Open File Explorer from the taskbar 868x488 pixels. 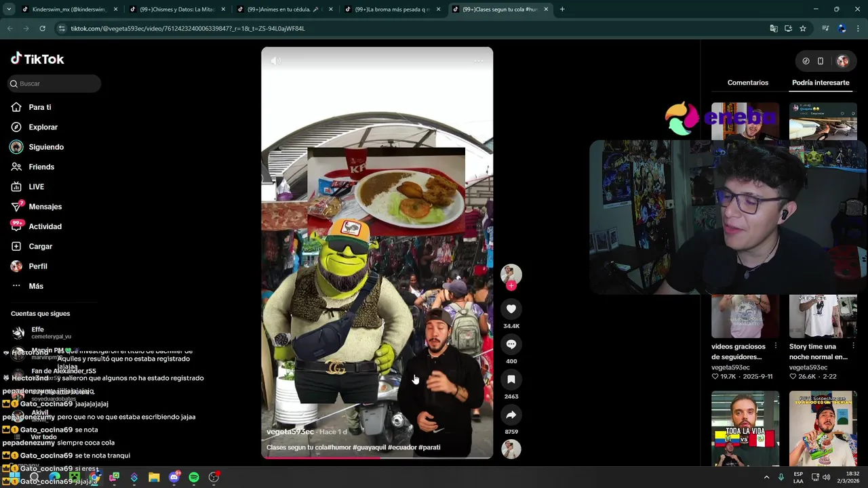click(x=154, y=478)
